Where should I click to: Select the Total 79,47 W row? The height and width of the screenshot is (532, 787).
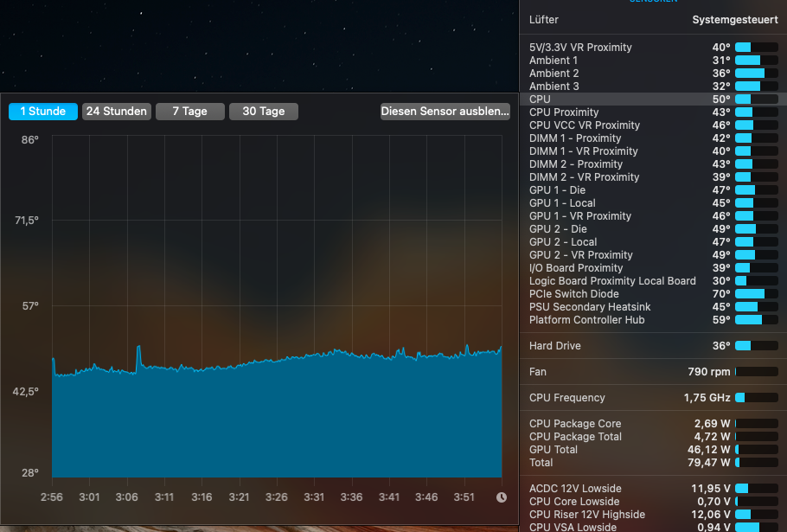[x=654, y=463]
